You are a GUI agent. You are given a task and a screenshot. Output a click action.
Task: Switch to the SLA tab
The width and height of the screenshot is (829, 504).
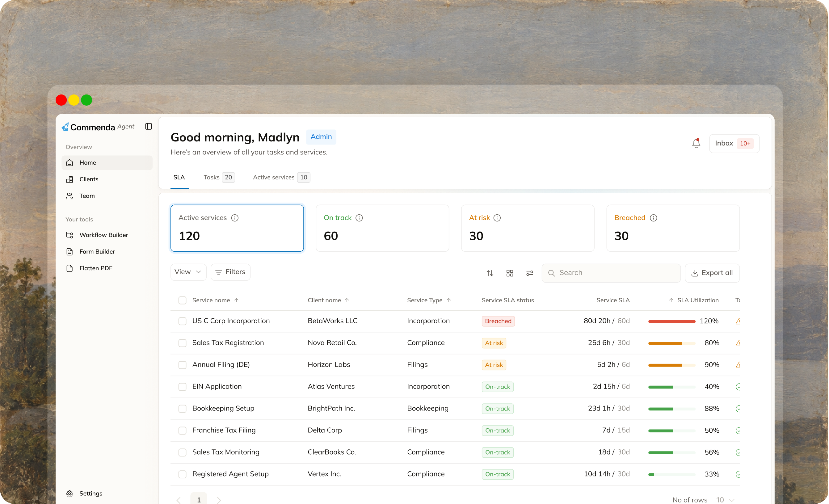coord(179,177)
